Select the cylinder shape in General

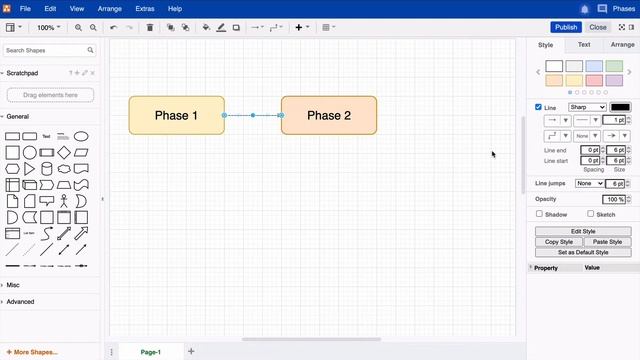(x=47, y=169)
